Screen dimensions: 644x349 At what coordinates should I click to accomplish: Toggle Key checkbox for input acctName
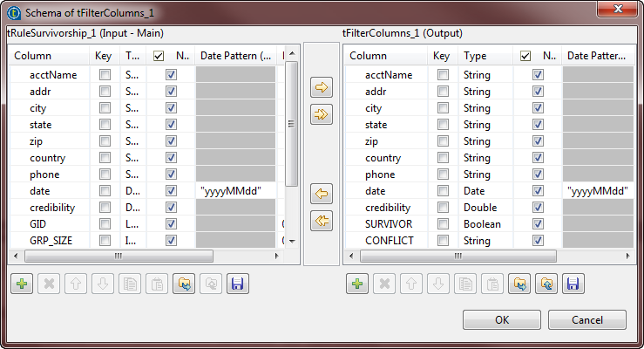coord(105,75)
